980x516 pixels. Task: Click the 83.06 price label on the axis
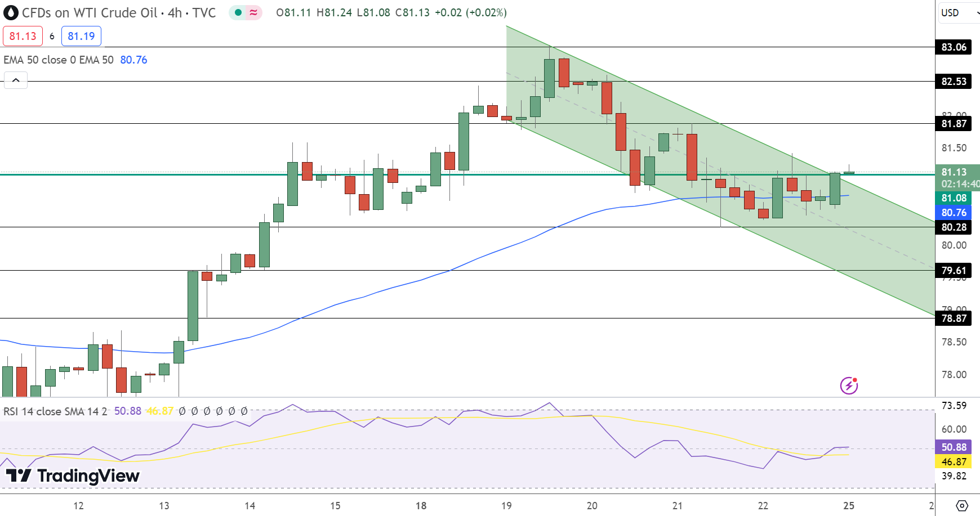pyautogui.click(x=954, y=47)
